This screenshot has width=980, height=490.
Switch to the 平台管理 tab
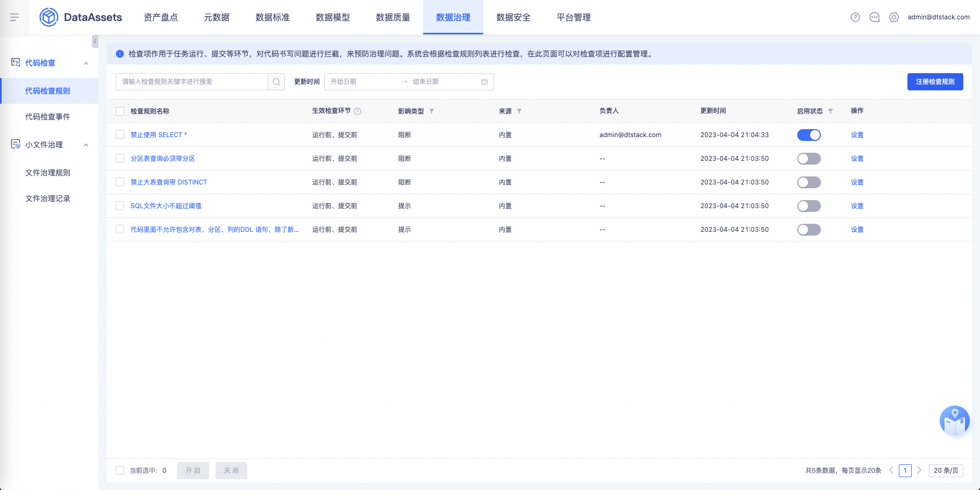coord(574,17)
